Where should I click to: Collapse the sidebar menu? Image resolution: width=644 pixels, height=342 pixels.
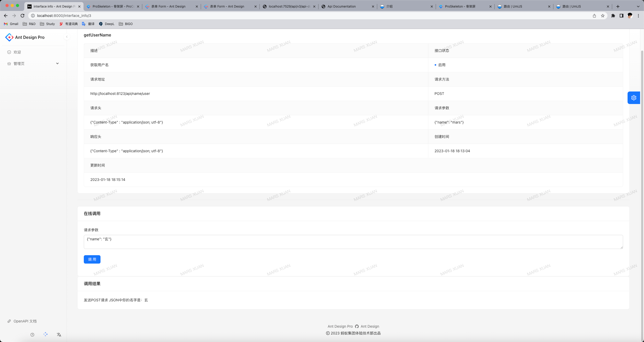[x=67, y=37]
